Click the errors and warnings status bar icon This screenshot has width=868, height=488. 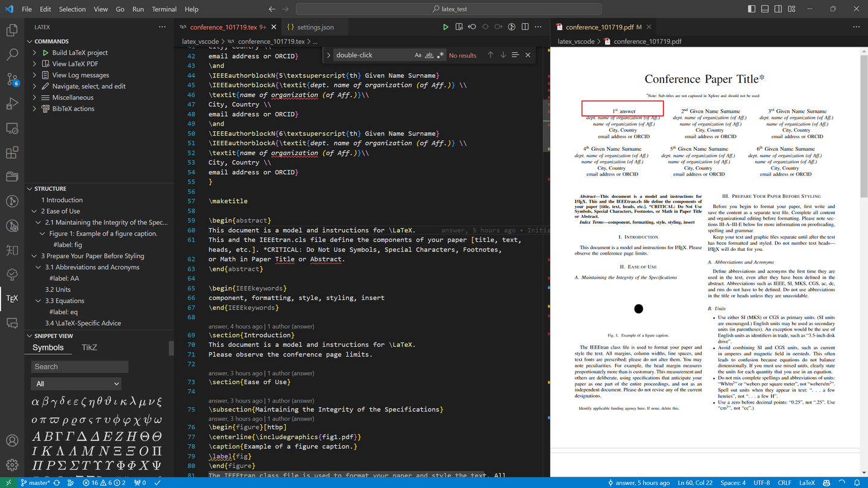point(106,483)
